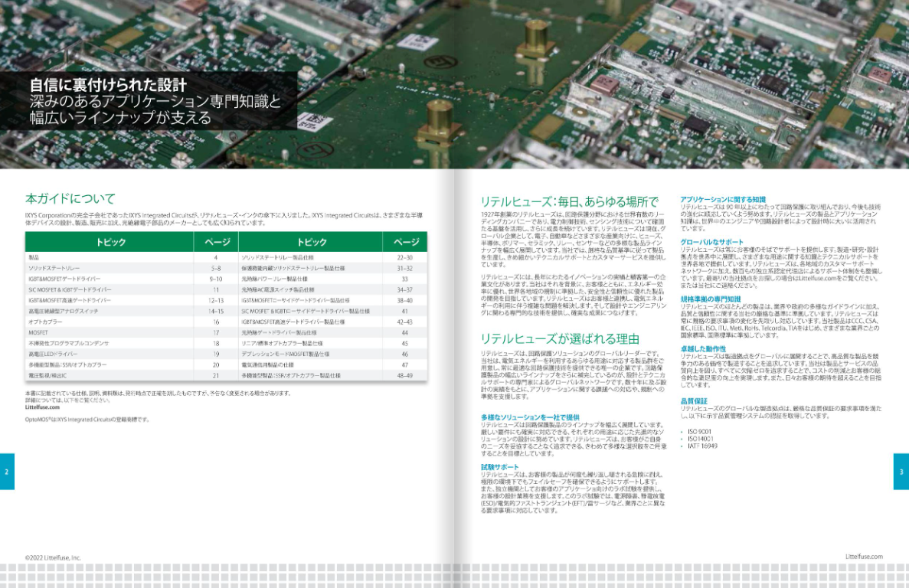This screenshot has width=909, height=588.
Task: Select the bullet item "IATF 16949"
Action: click(703, 446)
